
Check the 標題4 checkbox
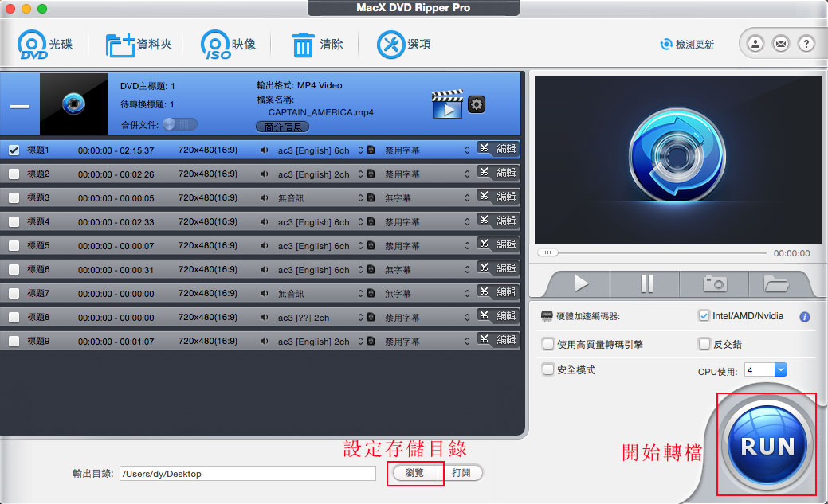click(14, 221)
